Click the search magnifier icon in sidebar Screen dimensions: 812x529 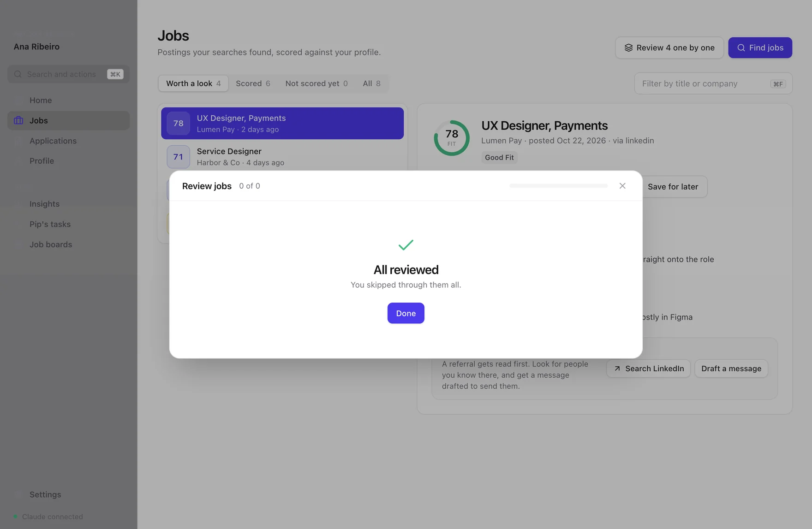point(18,74)
